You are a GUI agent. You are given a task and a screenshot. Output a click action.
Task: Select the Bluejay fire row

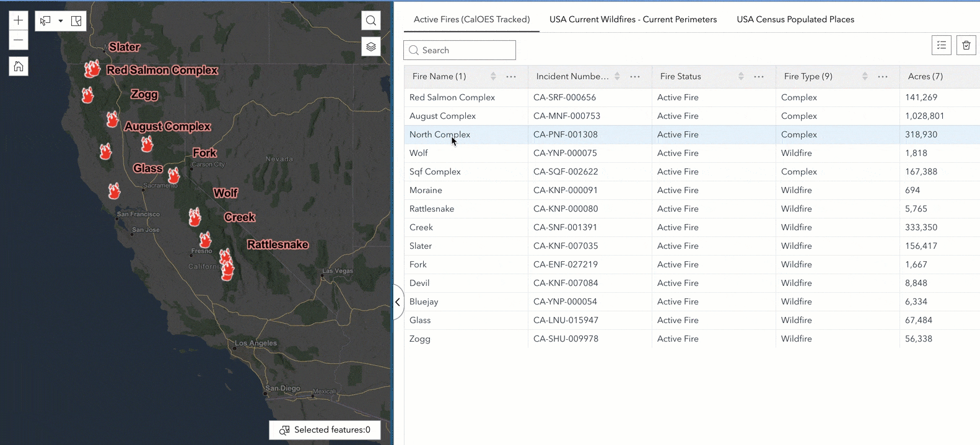(692, 301)
